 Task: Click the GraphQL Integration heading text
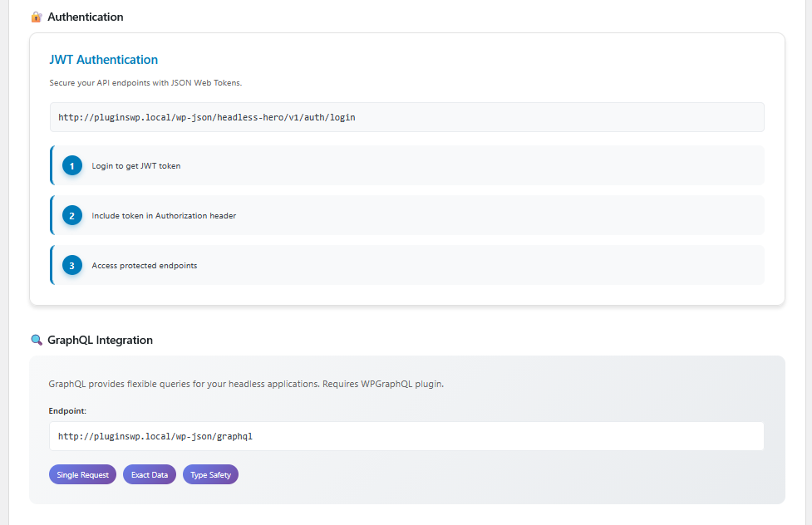click(x=100, y=340)
